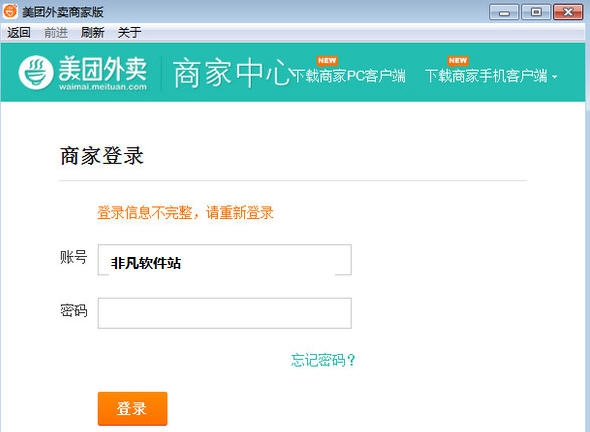Follow the 下载商家PC客户端 link
This screenshot has width=590, height=432.
[349, 76]
